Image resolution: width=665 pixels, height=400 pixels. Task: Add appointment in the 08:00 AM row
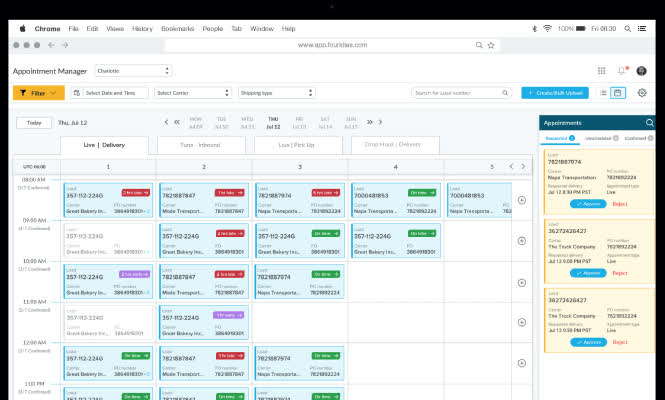(x=522, y=200)
